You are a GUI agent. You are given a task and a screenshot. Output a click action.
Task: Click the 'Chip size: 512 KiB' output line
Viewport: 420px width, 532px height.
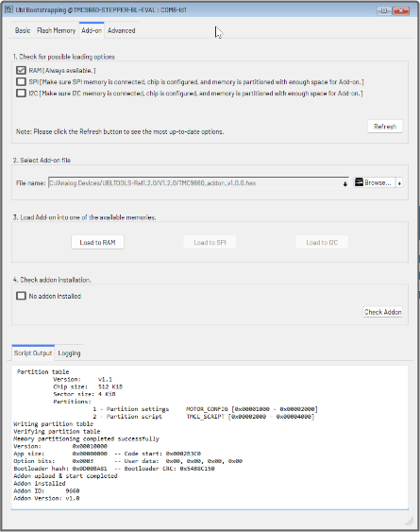click(x=88, y=386)
